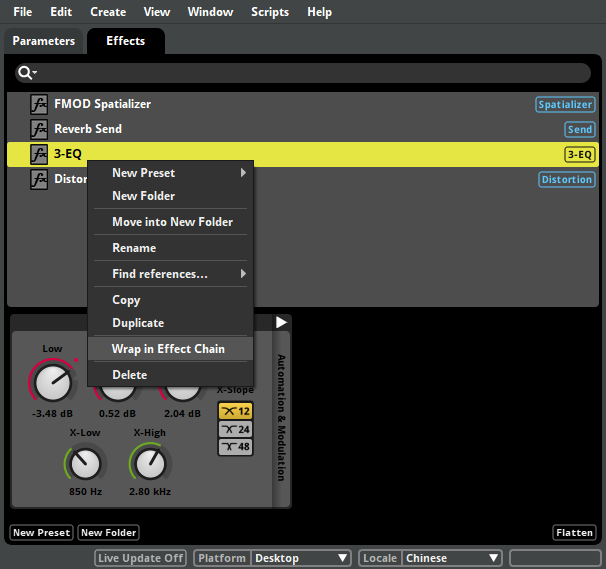Select the 24 dB X-Slope option
This screenshot has width=606, height=569.
(235, 429)
